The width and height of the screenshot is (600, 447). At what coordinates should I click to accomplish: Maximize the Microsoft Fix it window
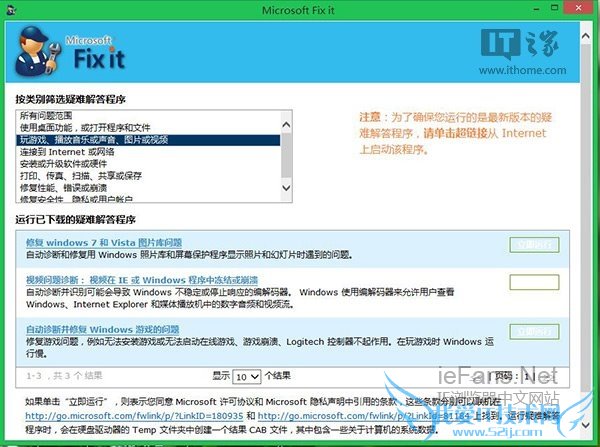[554, 7]
